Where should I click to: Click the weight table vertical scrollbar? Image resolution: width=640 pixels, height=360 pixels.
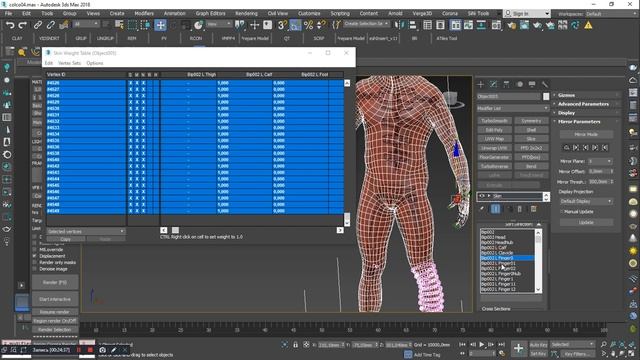[347, 153]
